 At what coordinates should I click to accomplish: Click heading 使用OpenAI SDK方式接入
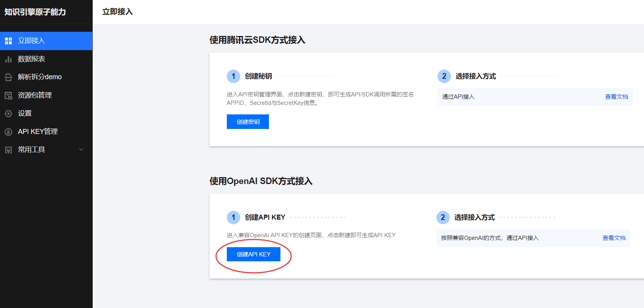(x=261, y=181)
